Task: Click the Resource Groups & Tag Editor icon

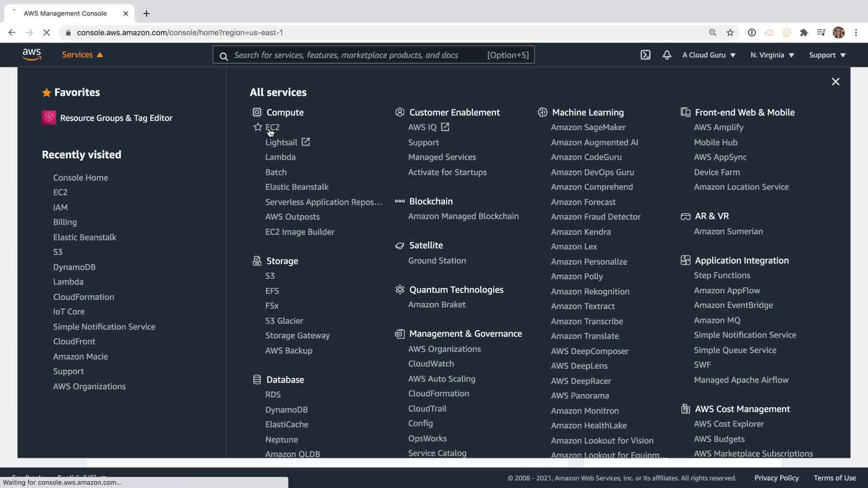Action: click(49, 117)
